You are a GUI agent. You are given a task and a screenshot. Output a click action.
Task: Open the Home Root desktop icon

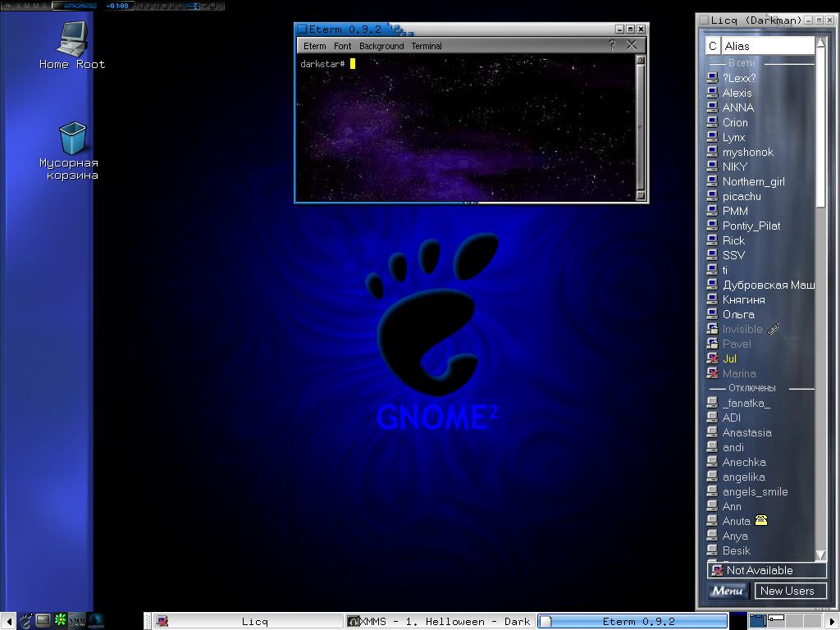[72, 46]
